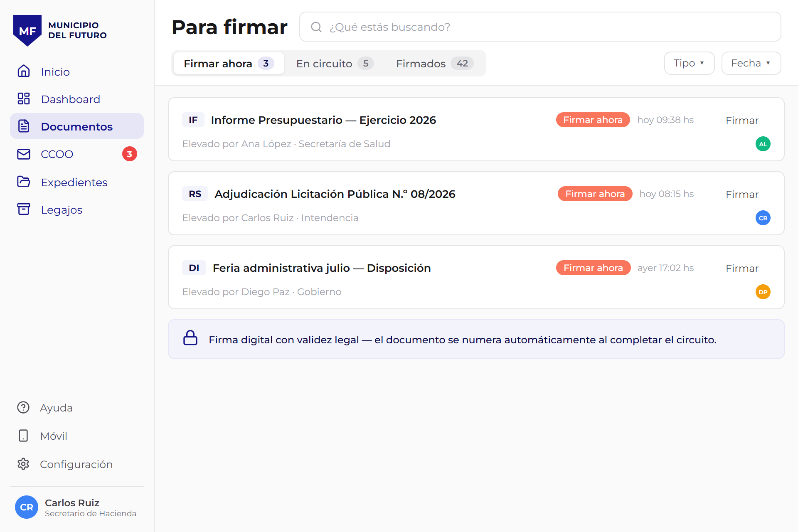Click Firmar ahora badge on Adjudicación Licitación
Image resolution: width=798 pixels, height=532 pixels.
[x=595, y=194]
